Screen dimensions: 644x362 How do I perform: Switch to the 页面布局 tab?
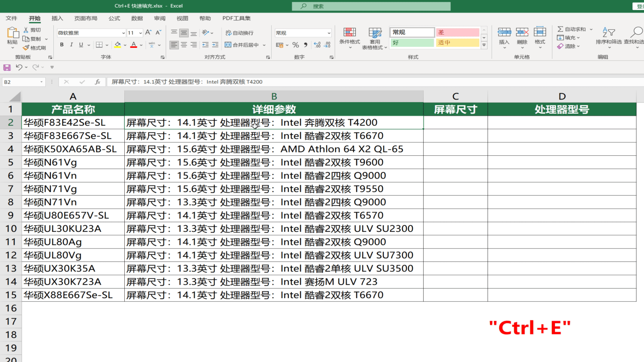[86, 18]
